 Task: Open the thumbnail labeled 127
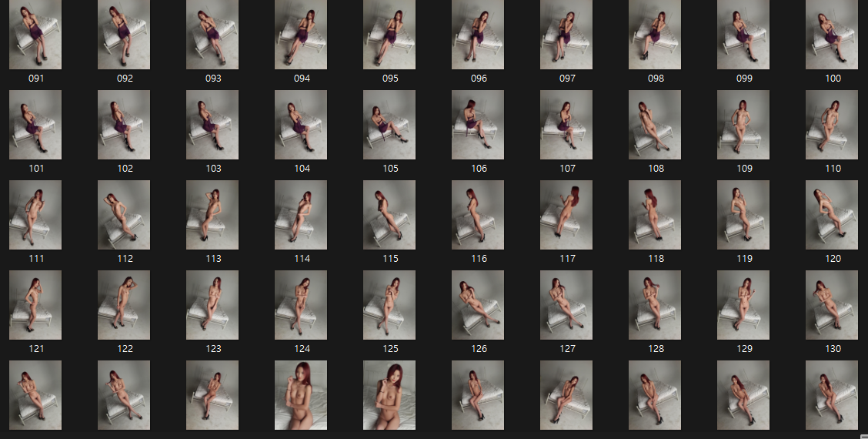566,305
